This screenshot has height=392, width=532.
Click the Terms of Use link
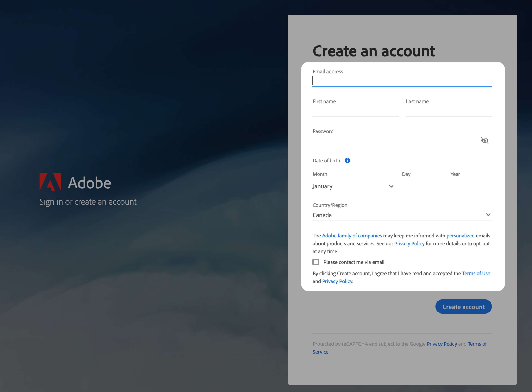[x=476, y=273]
